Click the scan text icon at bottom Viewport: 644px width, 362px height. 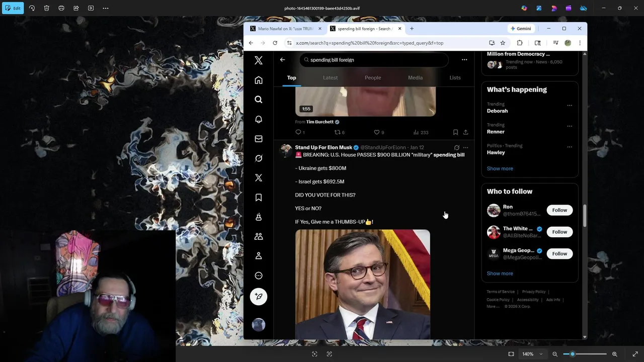click(x=329, y=354)
